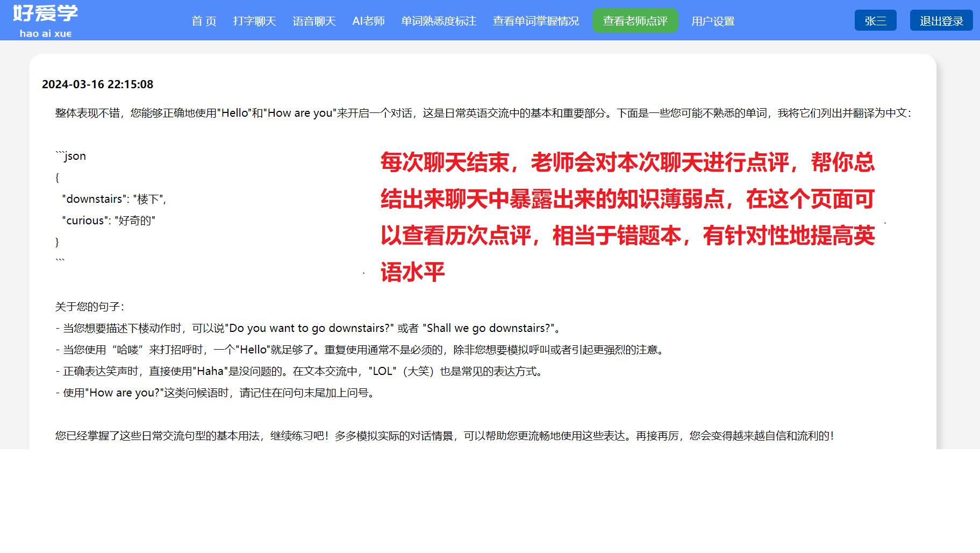Click the 退出登录 logout button
This screenshot has height=553, width=980.
pyautogui.click(x=941, y=20)
